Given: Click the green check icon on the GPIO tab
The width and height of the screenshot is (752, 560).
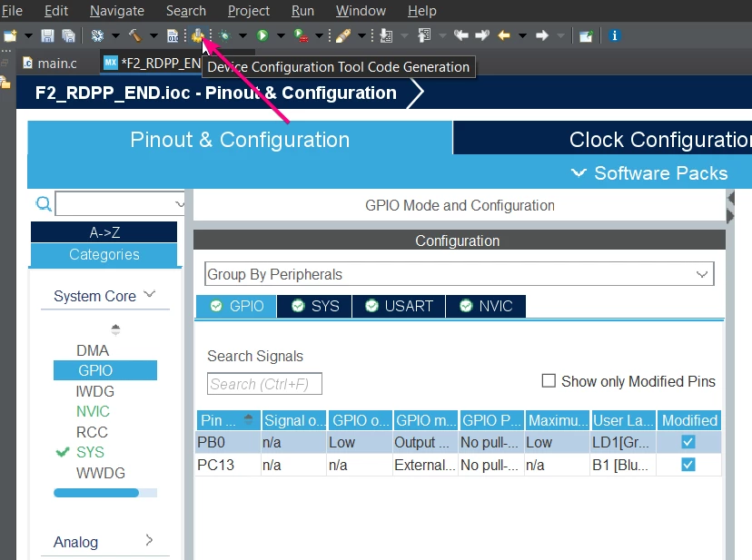Looking at the screenshot, I should click(216, 306).
